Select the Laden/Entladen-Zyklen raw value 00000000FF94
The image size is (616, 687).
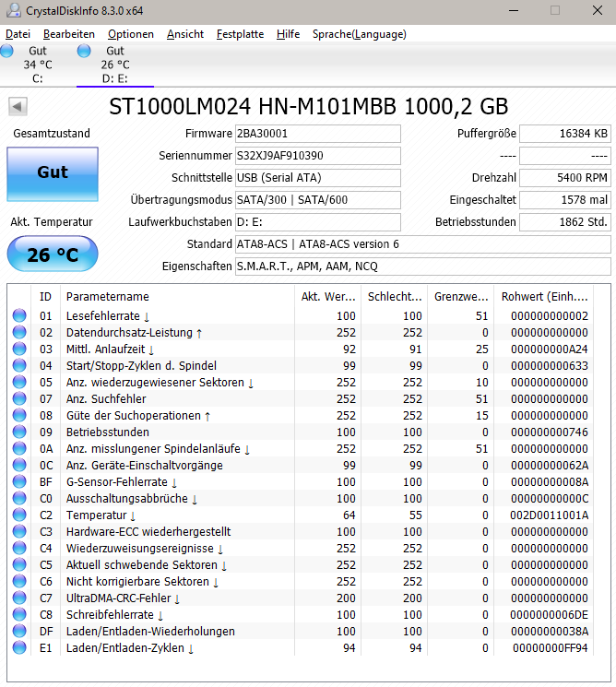(x=551, y=648)
